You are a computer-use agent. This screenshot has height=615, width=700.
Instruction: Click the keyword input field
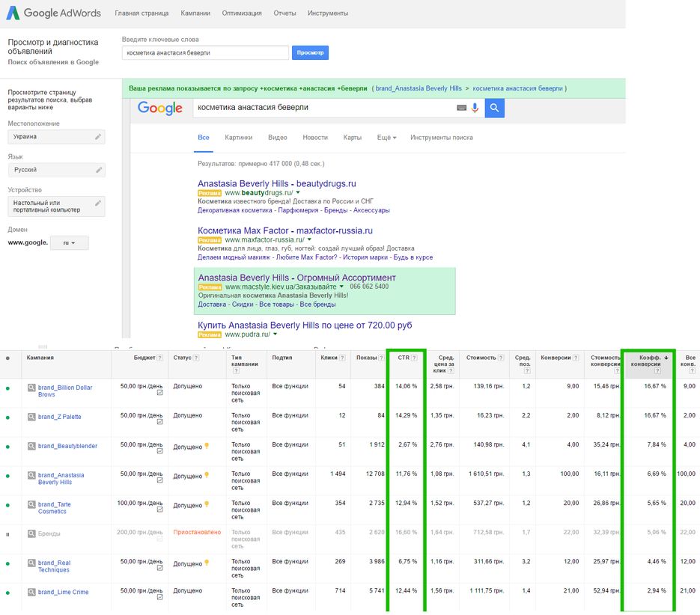[x=205, y=52]
